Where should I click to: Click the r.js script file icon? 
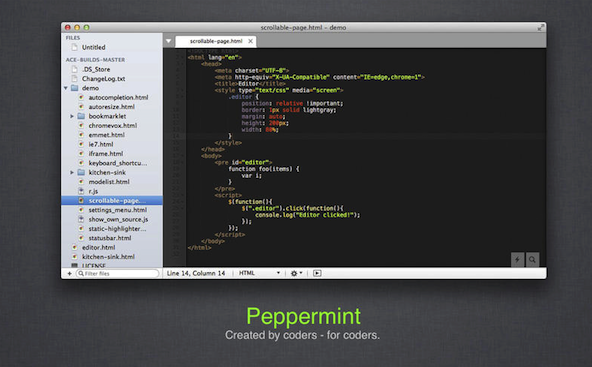[x=81, y=191]
